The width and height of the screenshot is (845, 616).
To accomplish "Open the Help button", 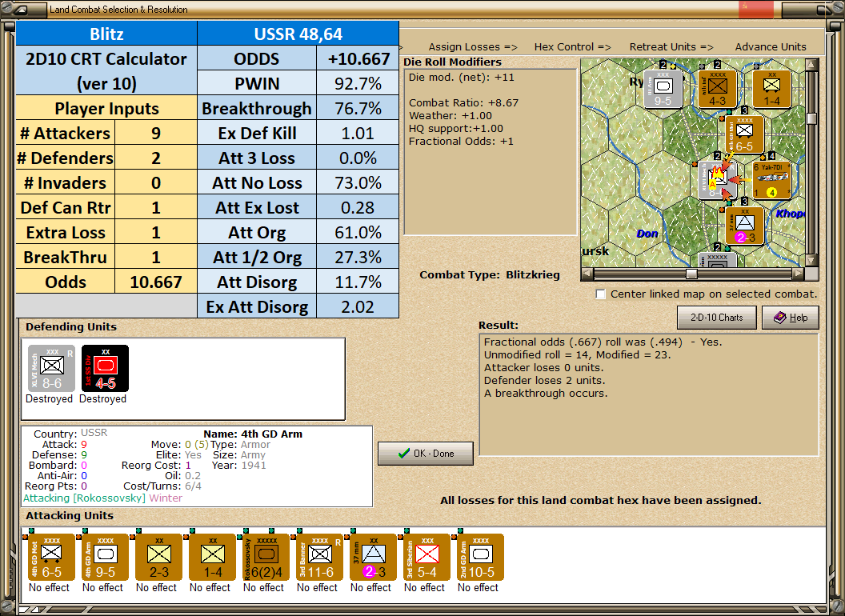I will point(791,318).
